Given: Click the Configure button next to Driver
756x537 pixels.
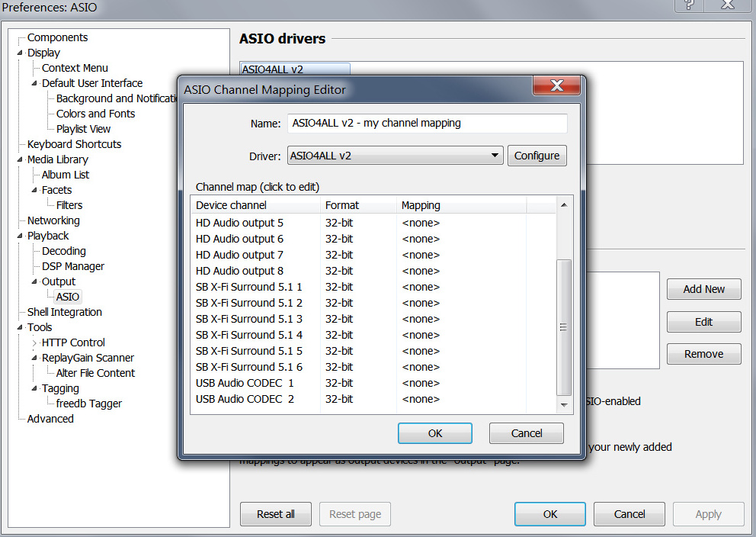Looking at the screenshot, I should pyautogui.click(x=537, y=156).
